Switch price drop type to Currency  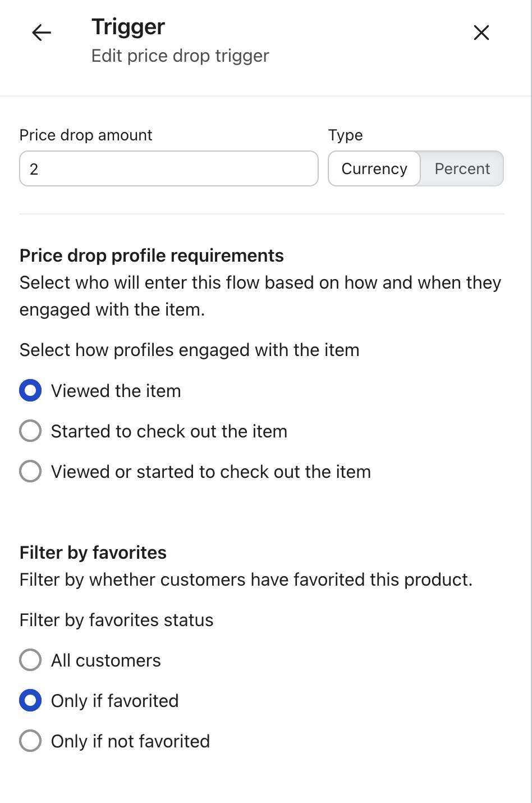point(374,168)
